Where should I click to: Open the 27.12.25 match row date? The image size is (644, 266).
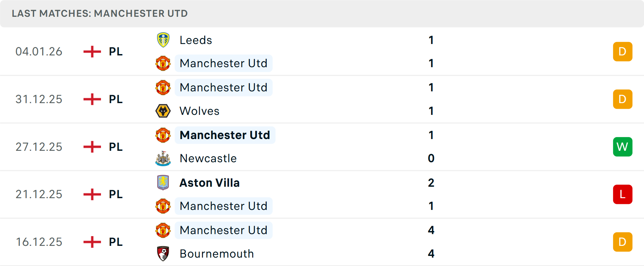point(39,147)
